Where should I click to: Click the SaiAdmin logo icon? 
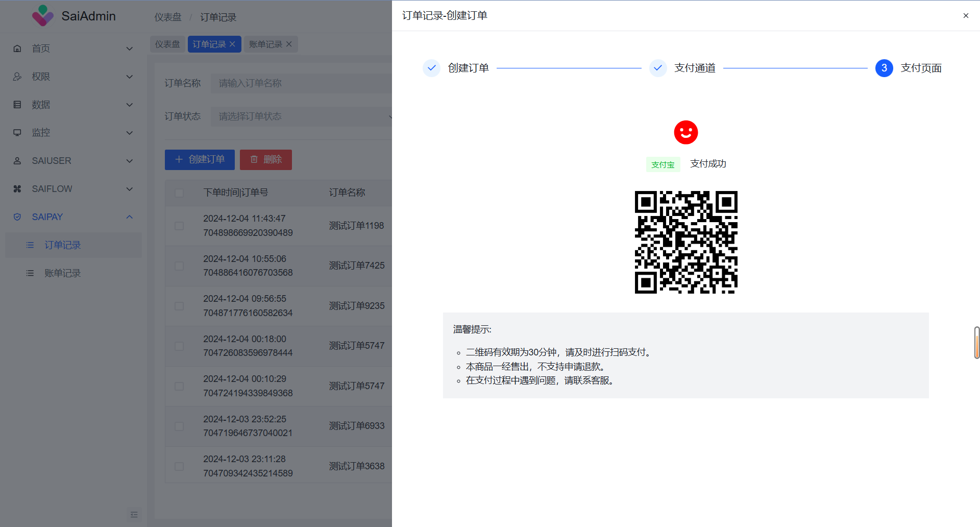pyautogui.click(x=42, y=16)
